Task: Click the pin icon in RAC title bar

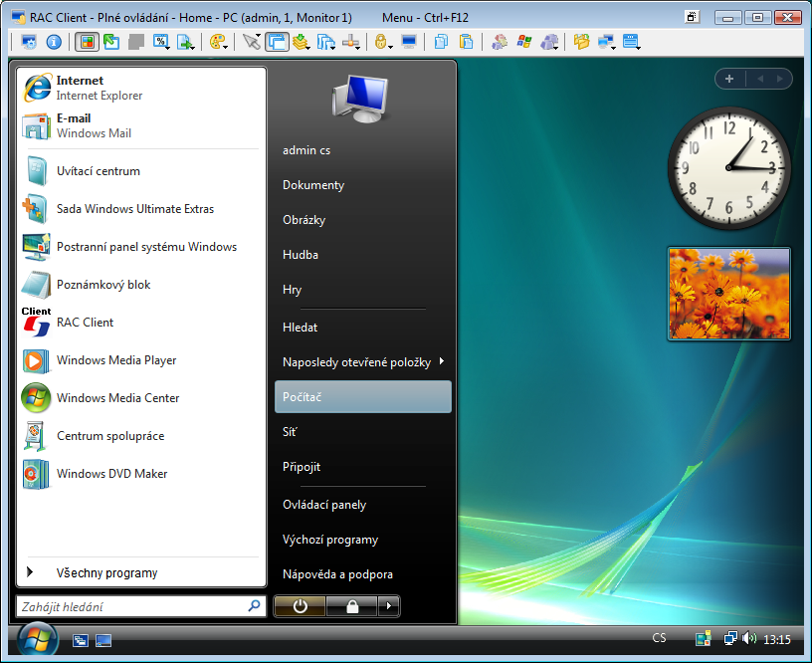Action: (x=692, y=17)
